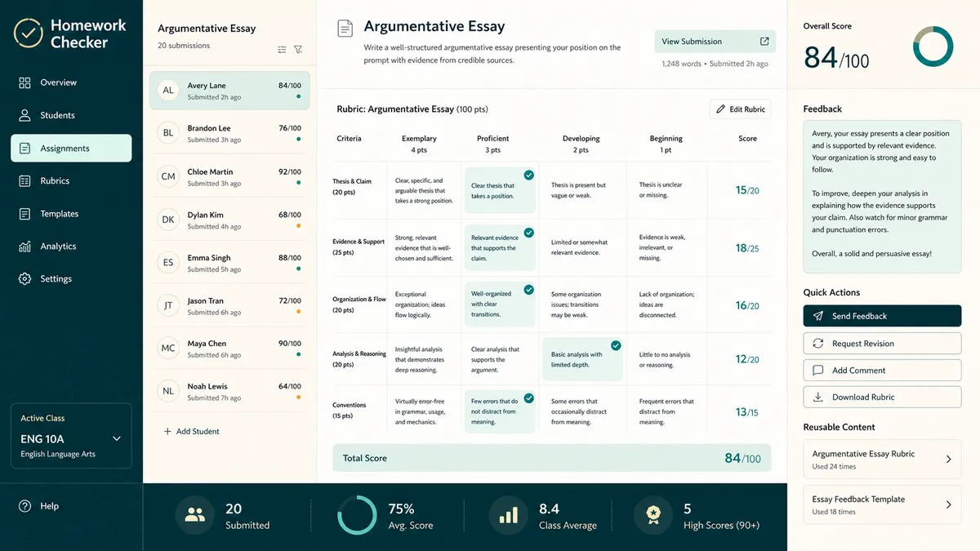Select Proficient for Organization & Flow
980x551 pixels.
[500, 304]
